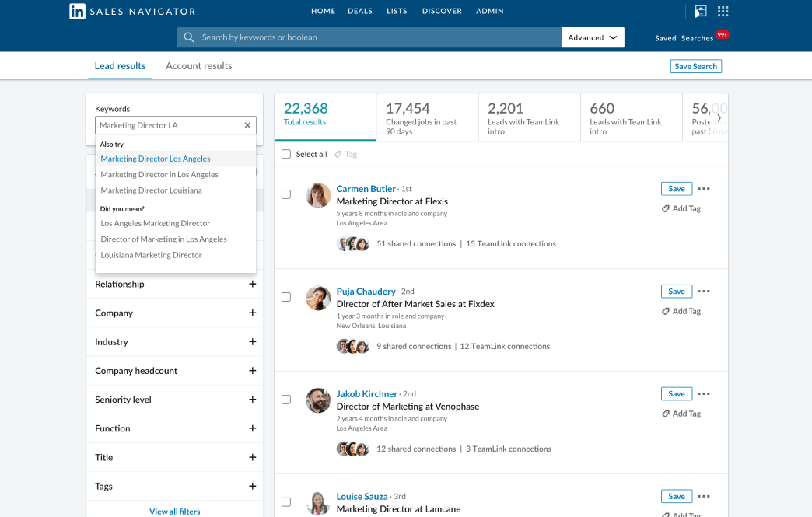The width and height of the screenshot is (812, 517).
Task: Filter by 2,201 Leads with TeamLink intro
Action: [x=530, y=117]
